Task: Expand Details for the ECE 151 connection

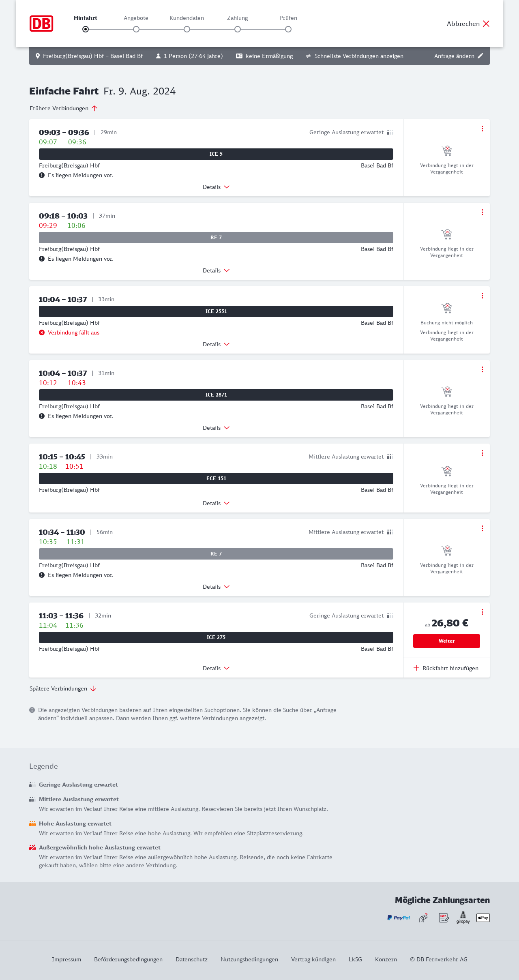Action: pyautogui.click(x=216, y=503)
